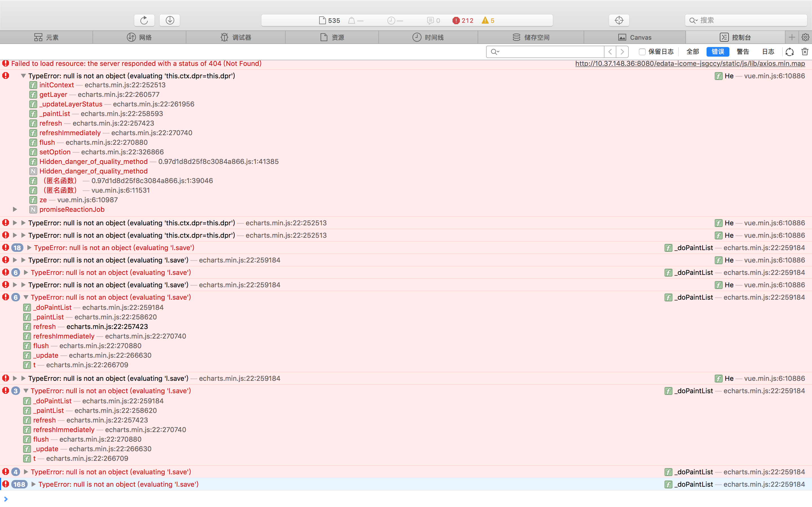Enable the 保留日志 checkbox
812x507 pixels.
tap(642, 52)
